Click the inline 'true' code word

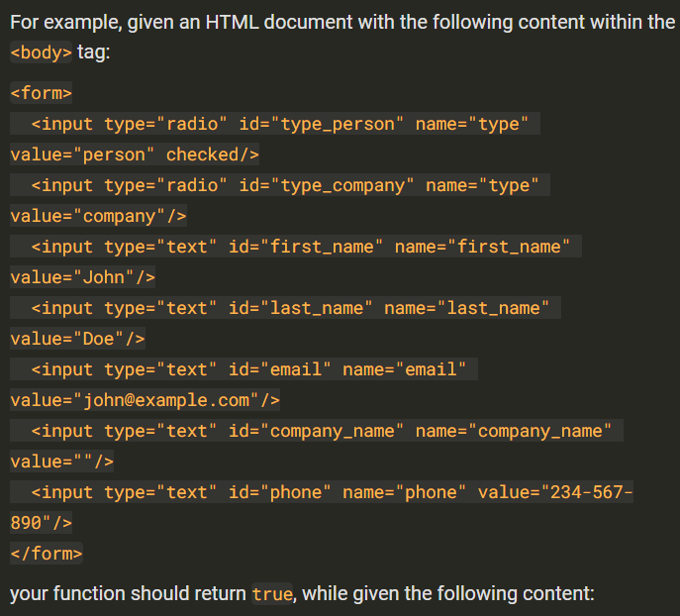tap(272, 594)
